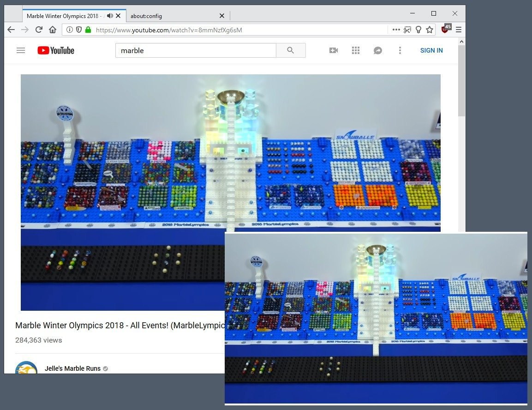Close the Marble Winter Olympics tab
The image size is (532, 410).
[x=118, y=16]
